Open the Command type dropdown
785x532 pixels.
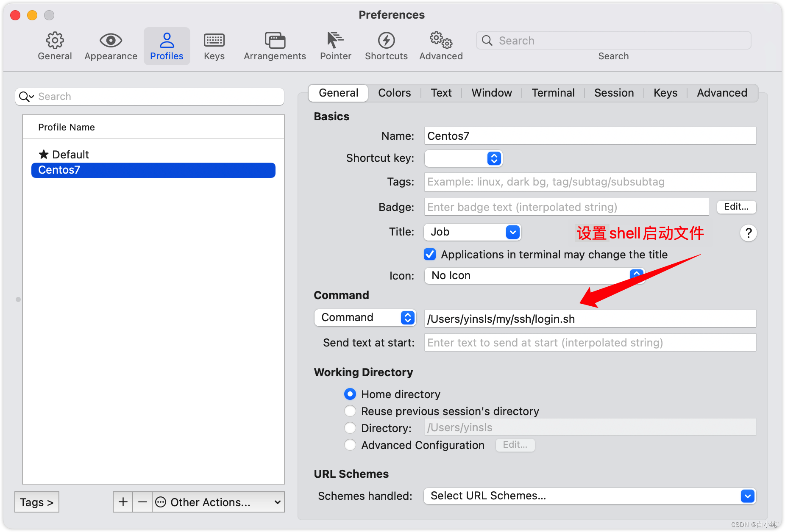(x=365, y=318)
